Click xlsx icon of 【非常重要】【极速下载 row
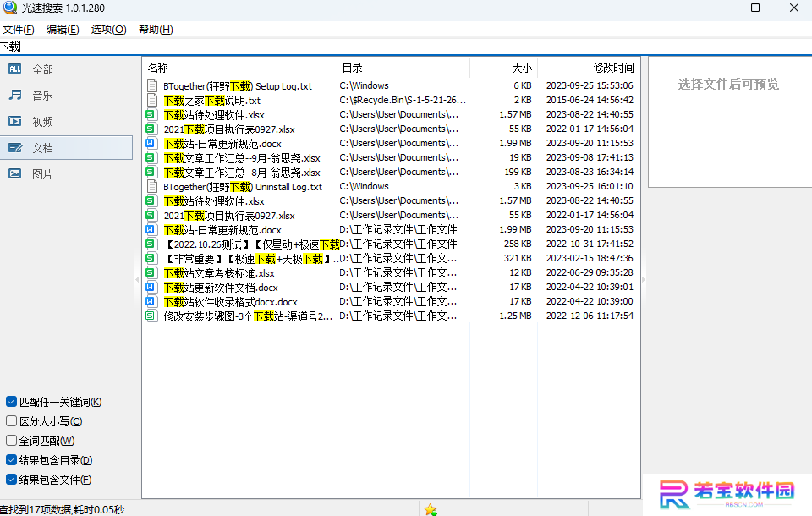 point(151,259)
